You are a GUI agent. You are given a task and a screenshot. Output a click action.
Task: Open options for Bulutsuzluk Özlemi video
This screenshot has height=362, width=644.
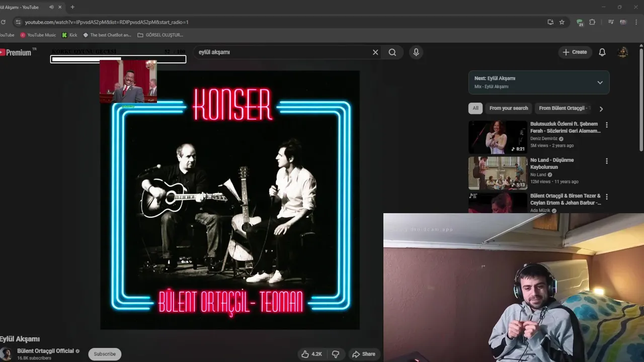point(606,125)
